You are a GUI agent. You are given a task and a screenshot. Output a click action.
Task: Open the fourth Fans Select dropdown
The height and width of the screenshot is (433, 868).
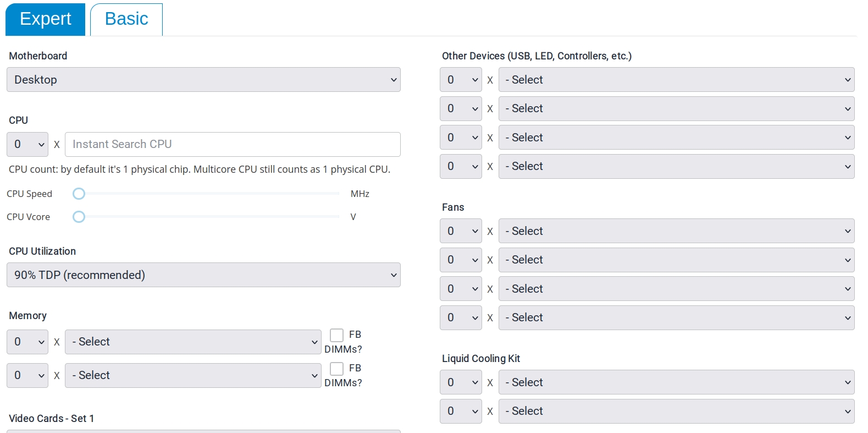pyautogui.click(x=677, y=317)
